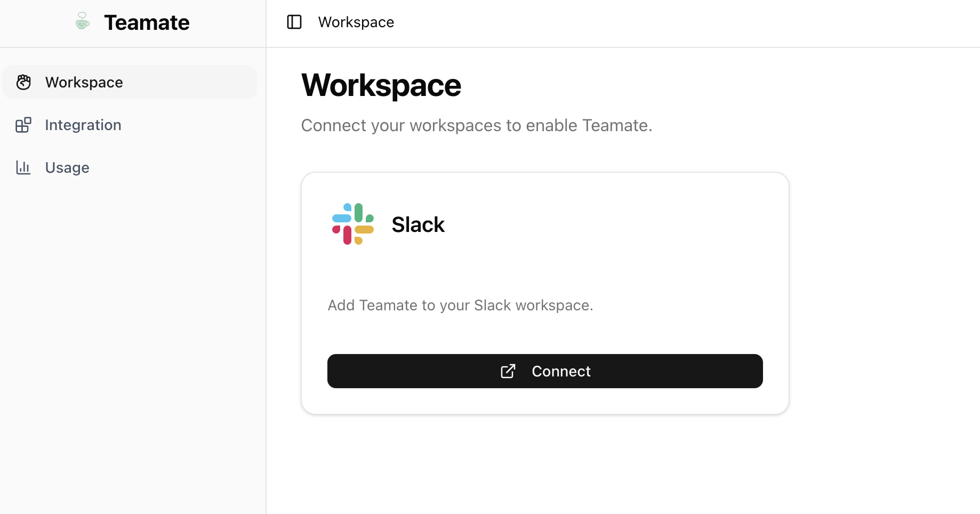Click the Teamate brand title
Viewport: 980px width, 514px height.
[147, 22]
